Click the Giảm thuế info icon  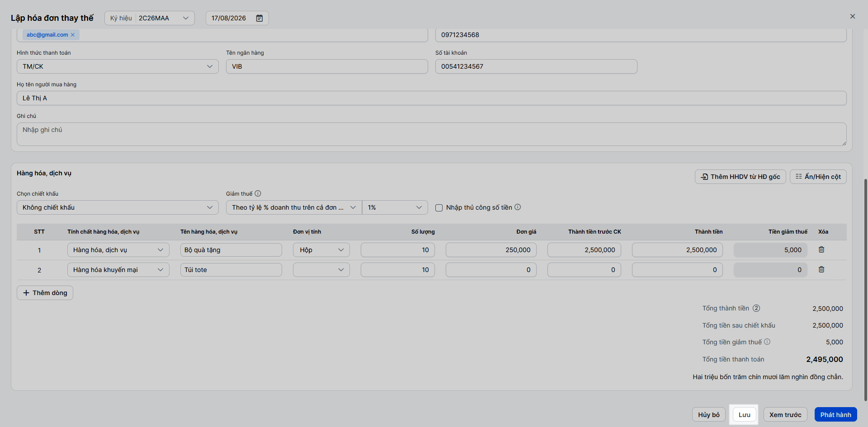(x=258, y=193)
